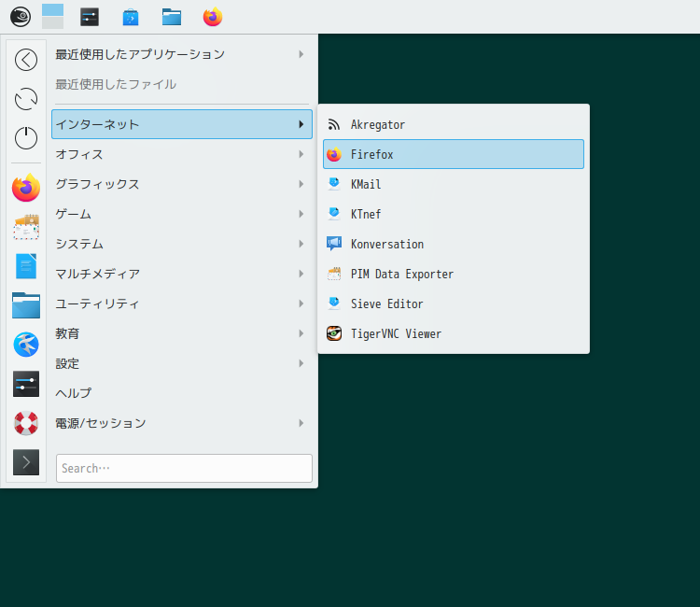Click the Search input field
Viewport: 700px width, 607px height.
point(184,468)
